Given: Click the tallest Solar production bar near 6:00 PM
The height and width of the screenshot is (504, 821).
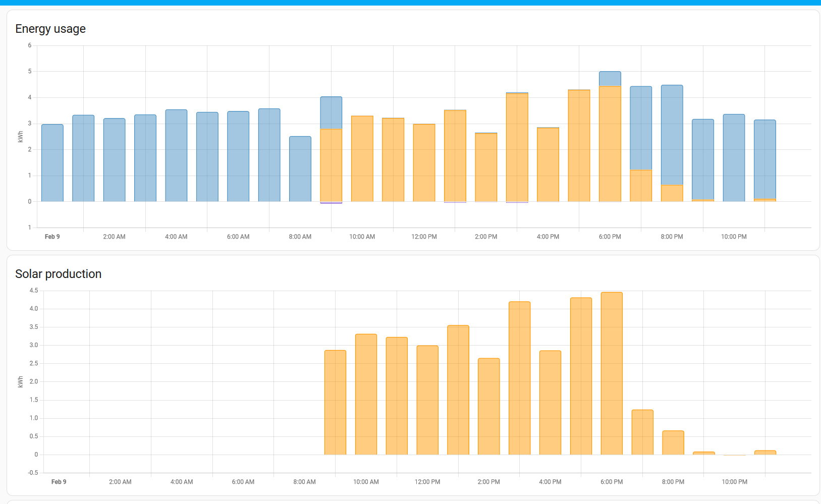Looking at the screenshot, I should pyautogui.click(x=611, y=373).
